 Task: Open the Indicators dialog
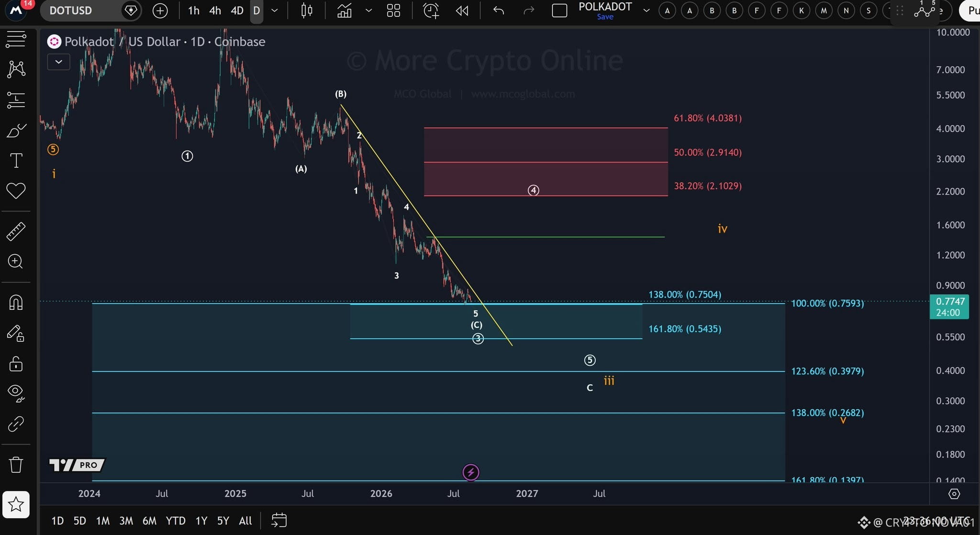(x=345, y=11)
